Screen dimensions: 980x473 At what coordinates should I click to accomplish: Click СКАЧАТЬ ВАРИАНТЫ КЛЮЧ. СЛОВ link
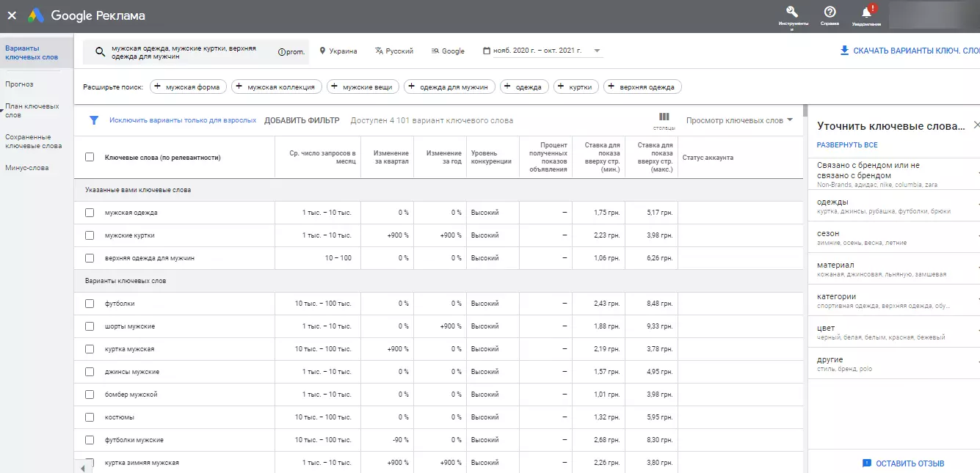click(916, 51)
